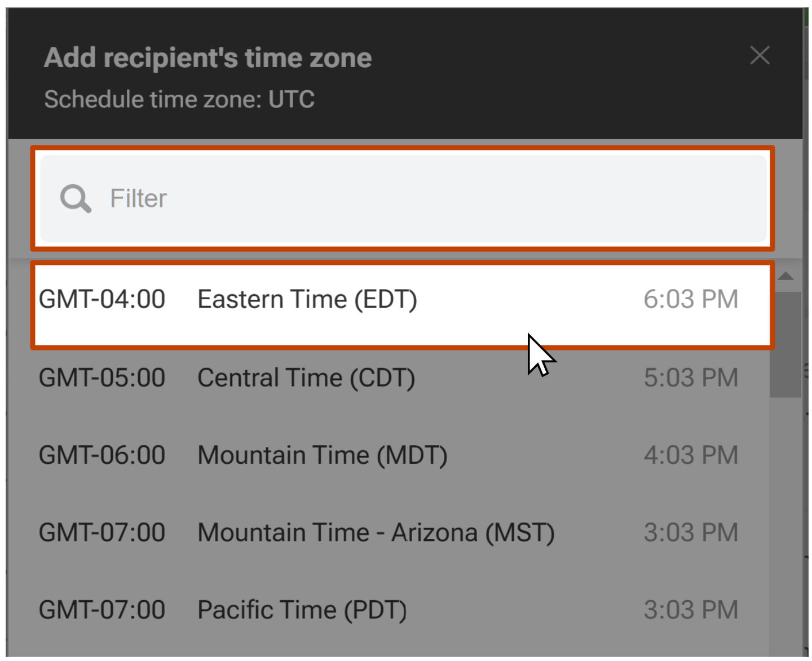The width and height of the screenshot is (812, 661).
Task: Click 3:03 PM in the Pacific row
Action: coord(691,610)
